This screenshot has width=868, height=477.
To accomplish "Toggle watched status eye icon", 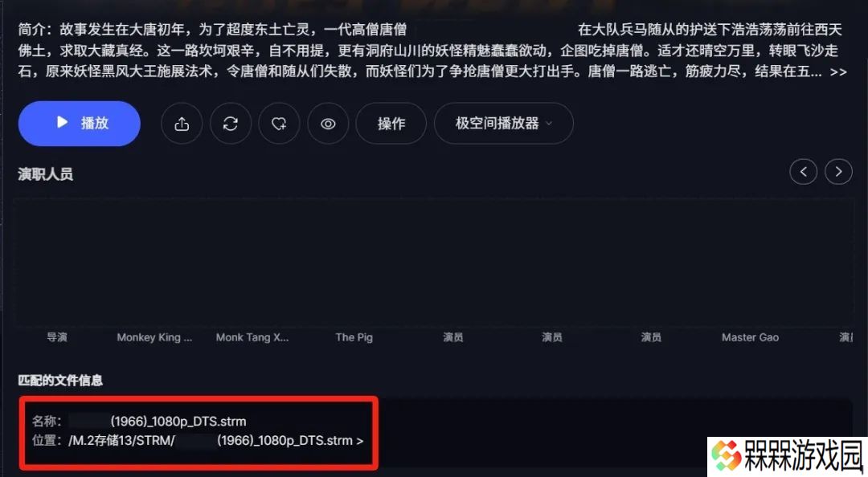I will [328, 124].
